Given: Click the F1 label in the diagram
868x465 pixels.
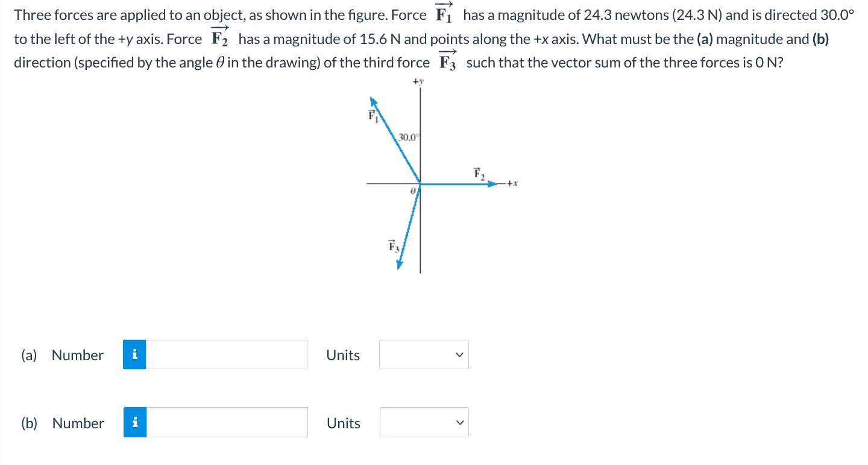Looking at the screenshot, I should pyautogui.click(x=372, y=116).
